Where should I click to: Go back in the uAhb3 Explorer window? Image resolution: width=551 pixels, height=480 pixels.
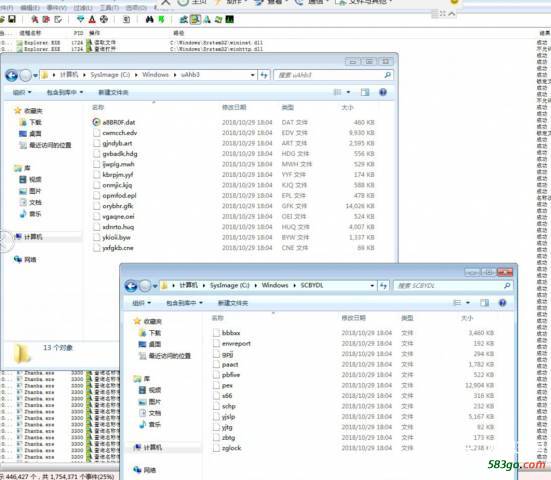click(x=12, y=75)
